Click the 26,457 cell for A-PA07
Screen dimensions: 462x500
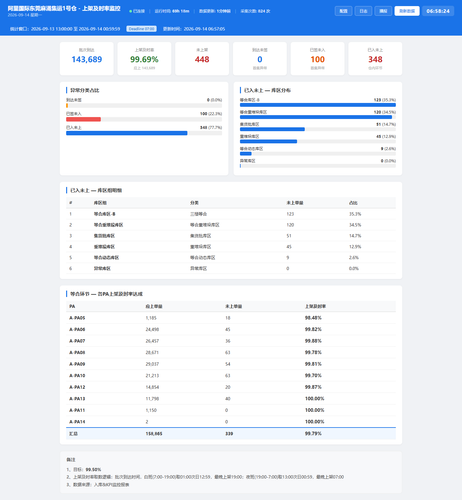point(152,341)
